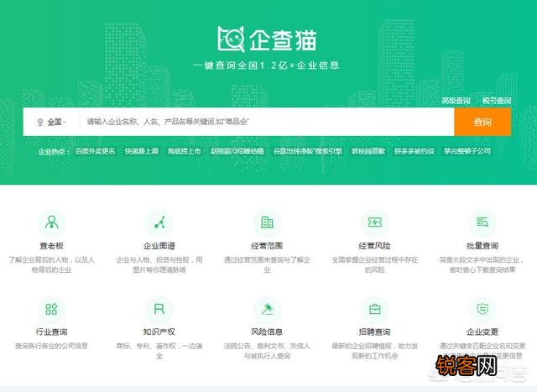Click the 招聘查询 title text
Screen dimensions: 537x392
(x=375, y=332)
